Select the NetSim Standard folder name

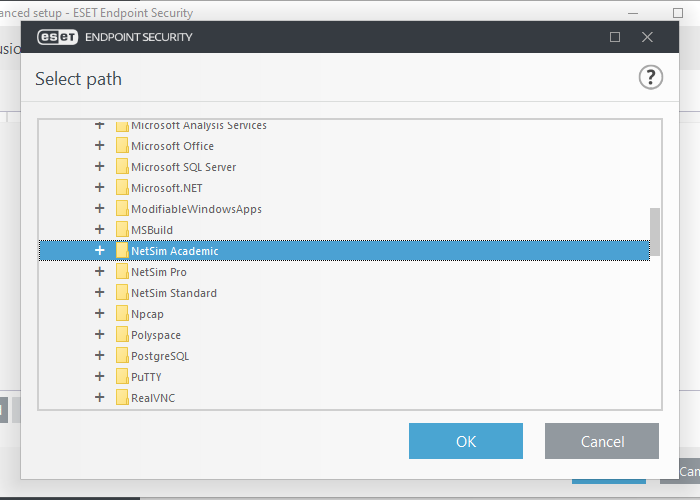coord(174,293)
